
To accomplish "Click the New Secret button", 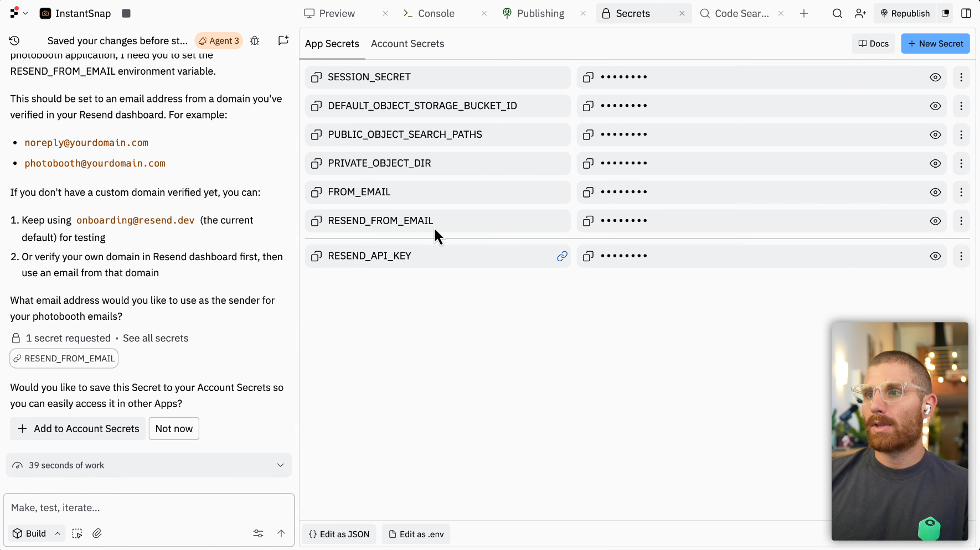I will tap(935, 44).
